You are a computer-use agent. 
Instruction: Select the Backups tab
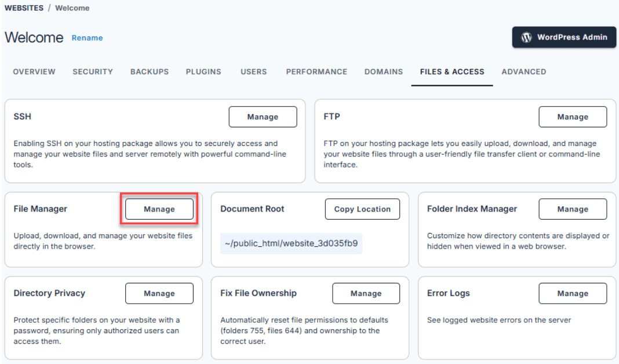point(150,72)
